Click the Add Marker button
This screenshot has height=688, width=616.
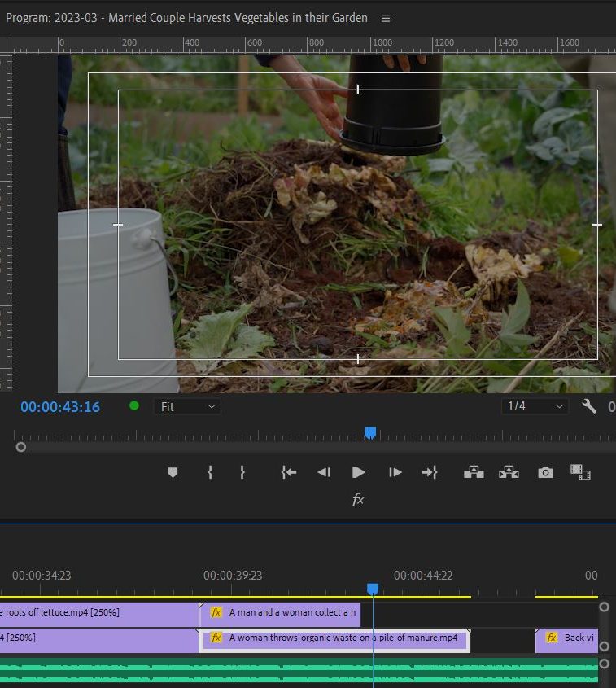(173, 472)
